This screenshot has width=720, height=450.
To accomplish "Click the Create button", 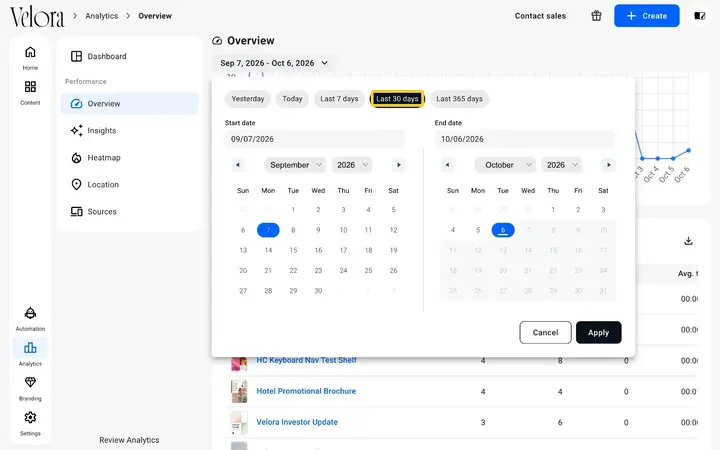I will pos(647,16).
